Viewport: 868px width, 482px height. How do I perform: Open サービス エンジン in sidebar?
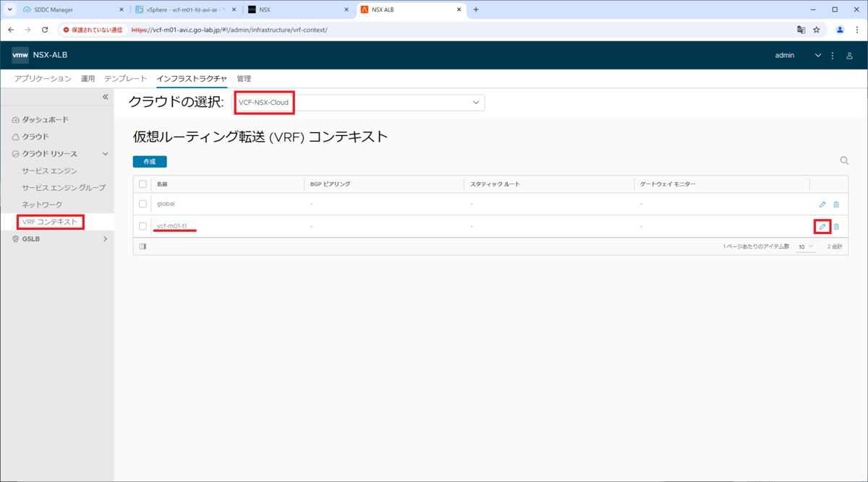click(49, 171)
